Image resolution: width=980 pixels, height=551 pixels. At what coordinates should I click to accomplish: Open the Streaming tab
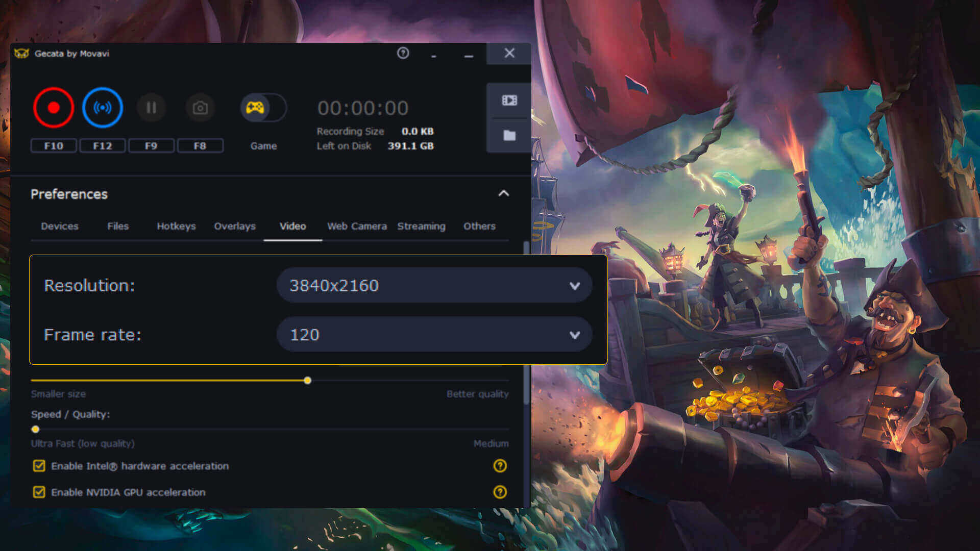(x=421, y=226)
